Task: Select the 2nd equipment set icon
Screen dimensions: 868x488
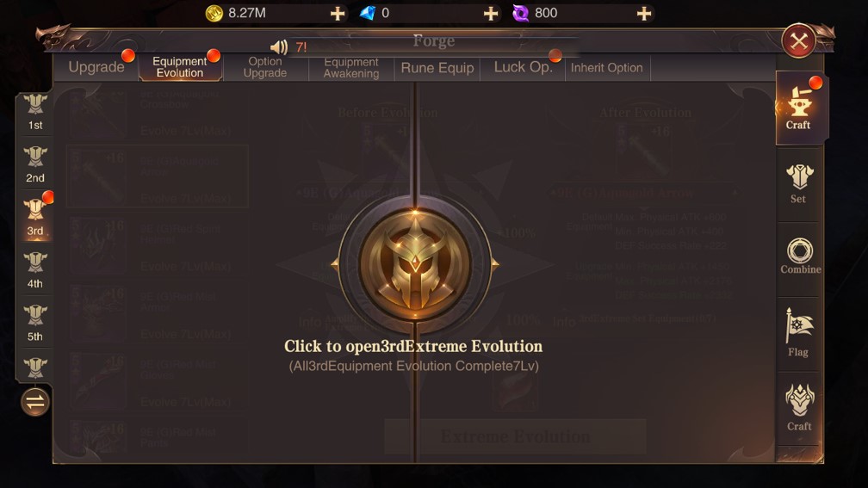Action: [x=34, y=165]
